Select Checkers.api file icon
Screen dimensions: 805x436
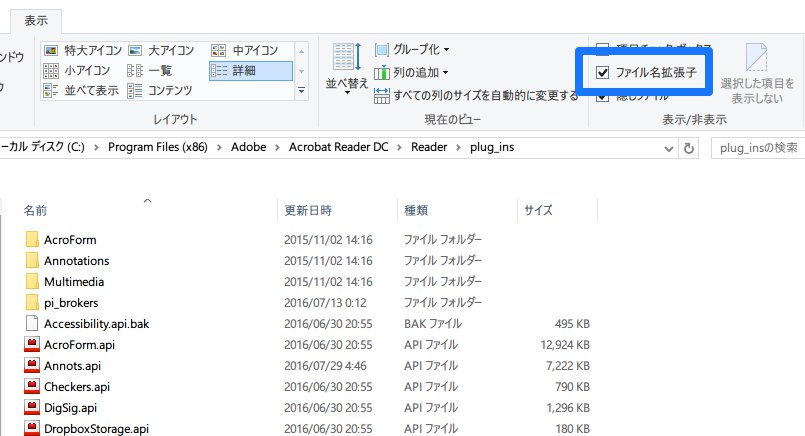coord(32,387)
